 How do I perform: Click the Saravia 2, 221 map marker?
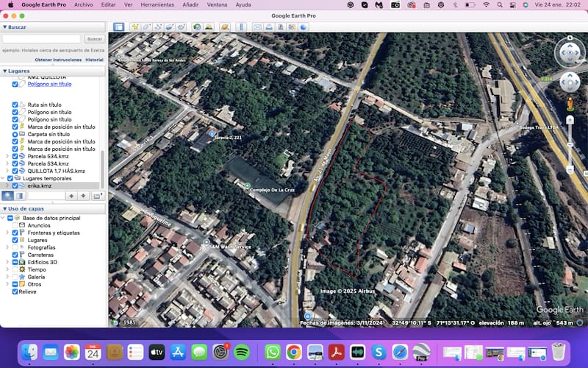212,134
